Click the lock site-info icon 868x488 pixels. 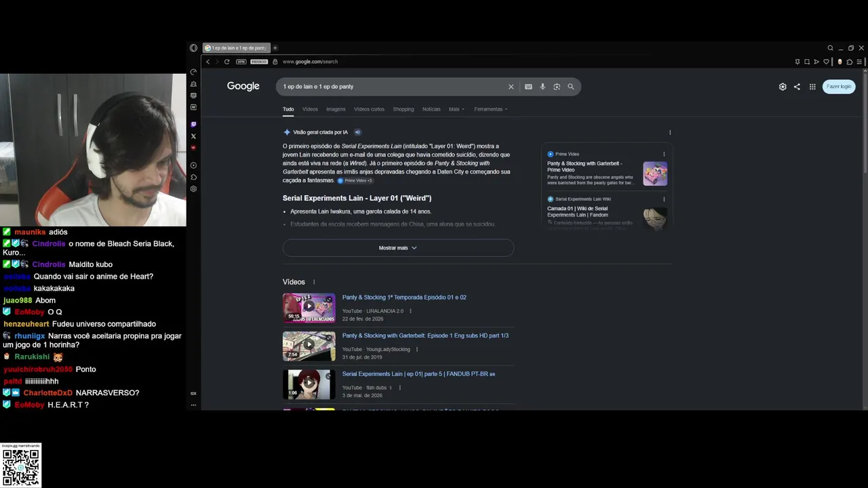click(275, 62)
